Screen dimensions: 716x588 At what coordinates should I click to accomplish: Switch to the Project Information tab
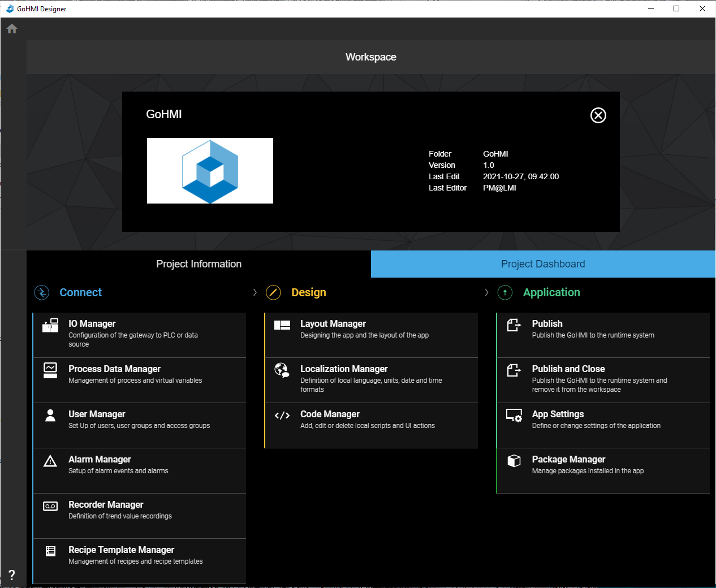coord(199,264)
